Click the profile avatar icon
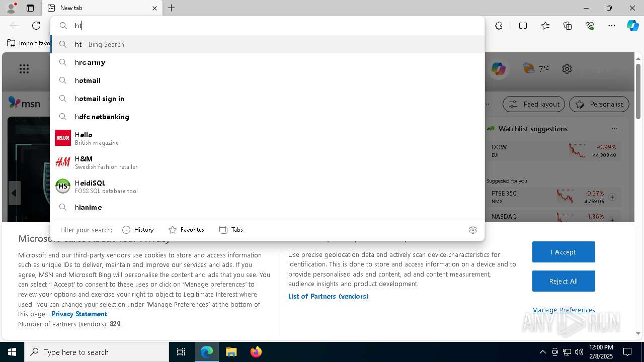 pyautogui.click(x=11, y=8)
